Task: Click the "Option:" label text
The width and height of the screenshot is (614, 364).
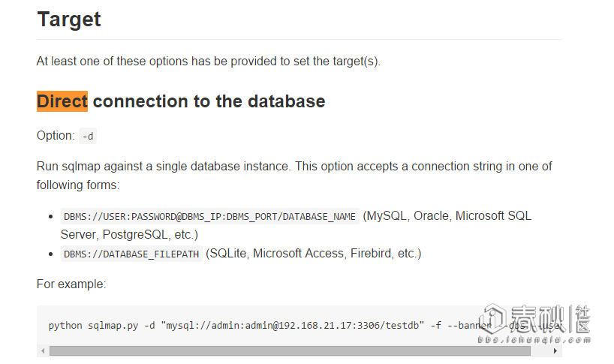Action: pyautogui.click(x=56, y=136)
